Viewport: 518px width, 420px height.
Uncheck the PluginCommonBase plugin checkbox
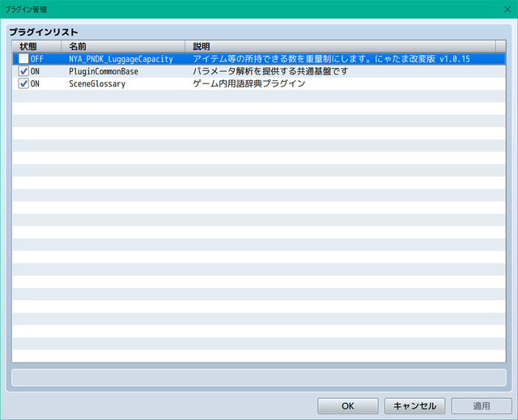[x=23, y=71]
